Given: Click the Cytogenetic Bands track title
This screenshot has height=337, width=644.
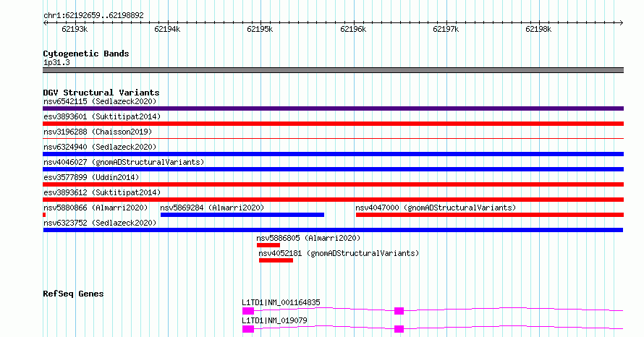Looking at the screenshot, I should tap(86, 54).
